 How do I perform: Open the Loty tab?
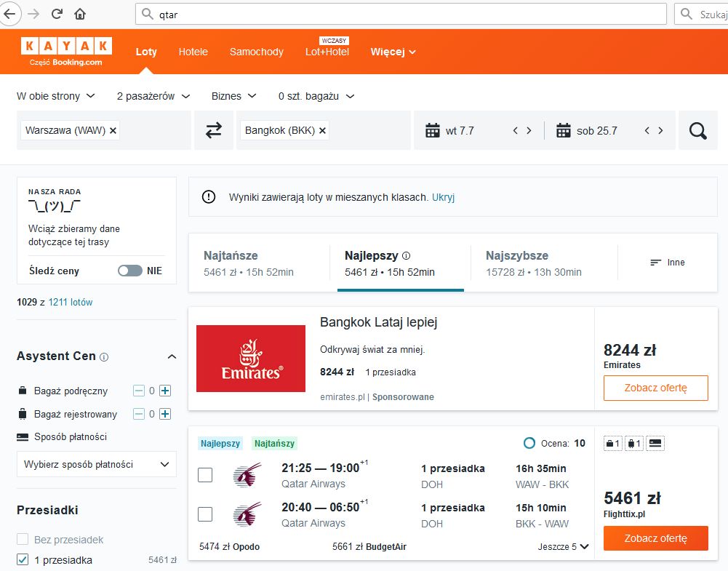pos(146,52)
